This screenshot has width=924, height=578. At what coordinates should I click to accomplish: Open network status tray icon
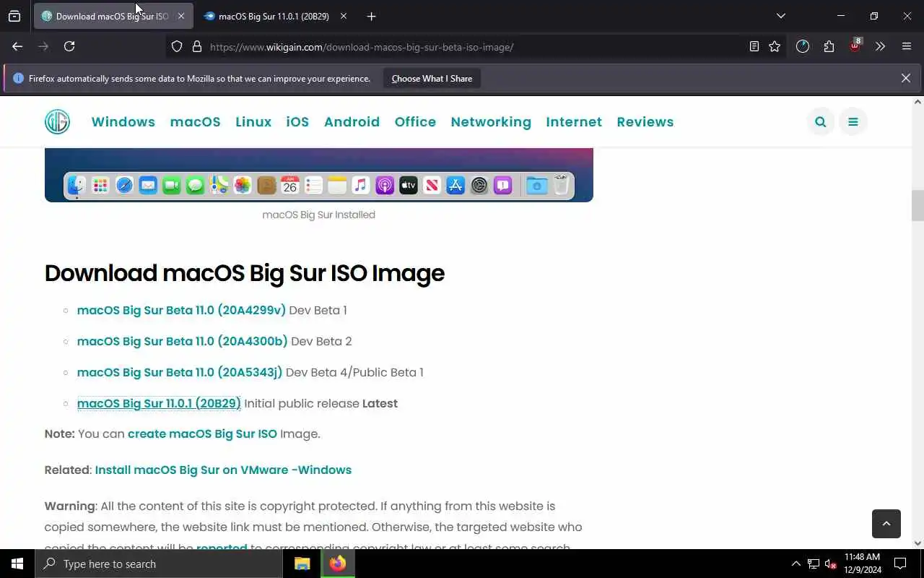[x=814, y=564]
